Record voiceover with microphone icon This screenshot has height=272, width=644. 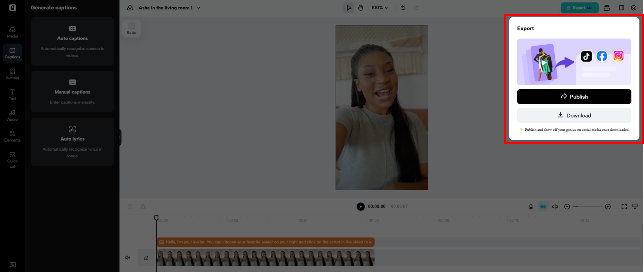(x=531, y=206)
